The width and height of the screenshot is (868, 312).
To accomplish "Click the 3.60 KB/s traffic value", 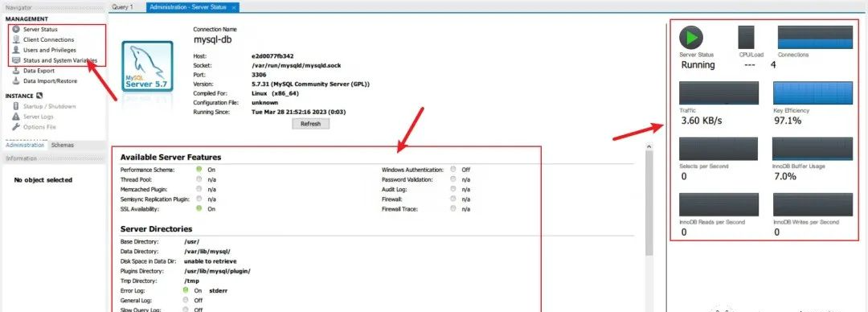I will 702,121.
